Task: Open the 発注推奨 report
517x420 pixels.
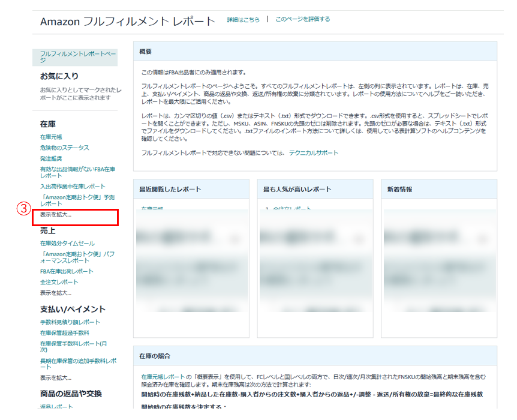Action: [51, 158]
